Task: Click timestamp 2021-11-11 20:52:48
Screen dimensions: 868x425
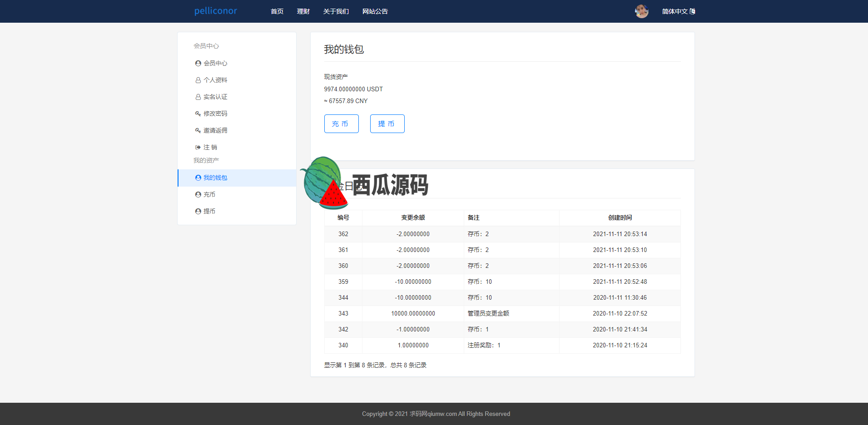Action: pyautogui.click(x=620, y=282)
